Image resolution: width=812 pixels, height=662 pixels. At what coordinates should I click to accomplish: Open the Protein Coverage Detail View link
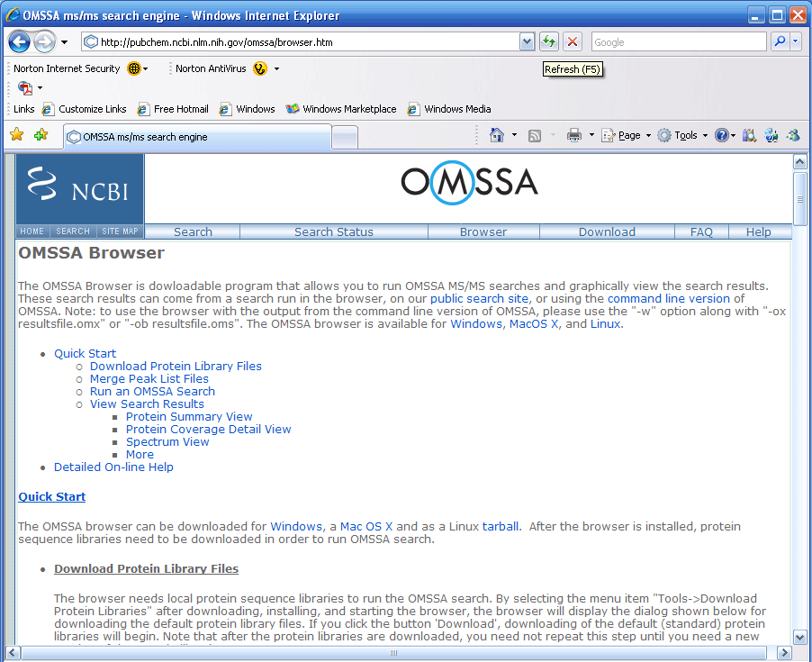click(208, 429)
